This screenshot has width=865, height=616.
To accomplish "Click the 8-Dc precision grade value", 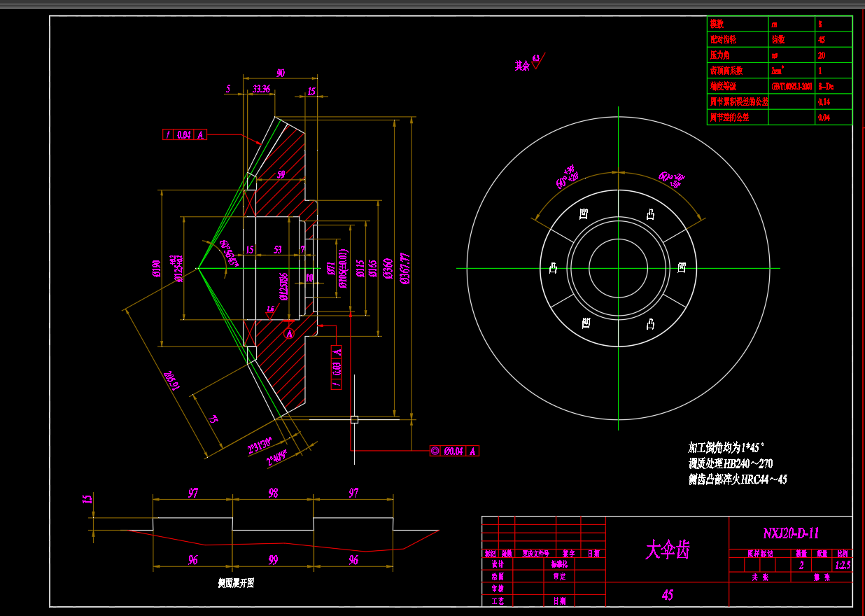I will tap(825, 86).
